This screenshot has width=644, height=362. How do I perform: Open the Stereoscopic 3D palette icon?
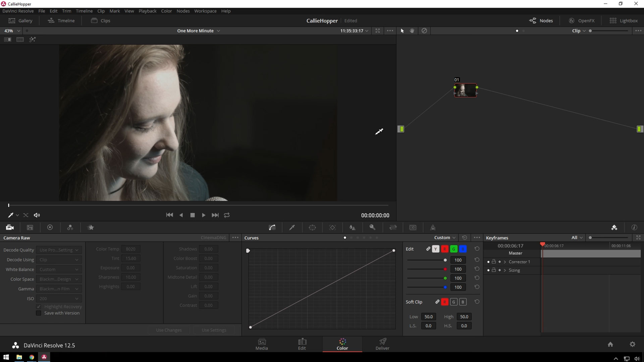pos(413,228)
